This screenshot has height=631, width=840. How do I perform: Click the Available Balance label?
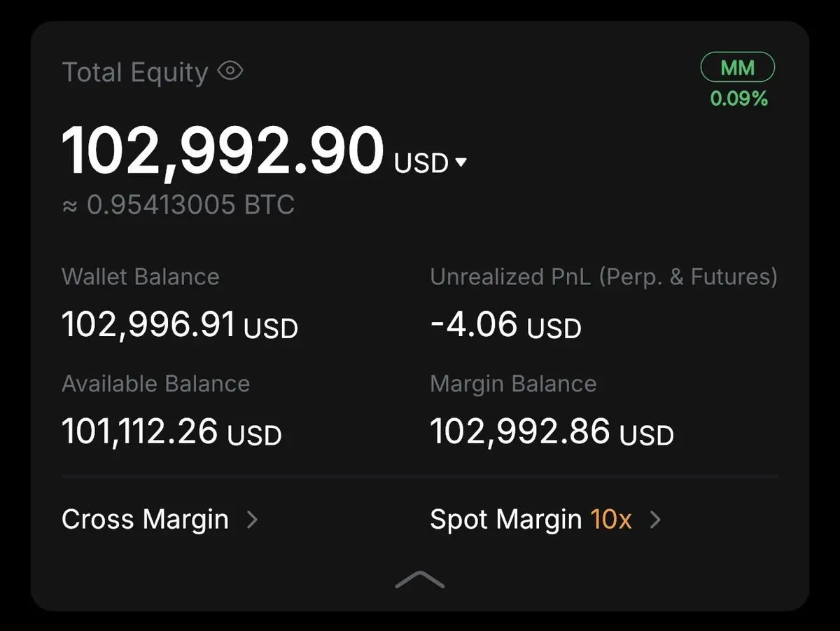155,384
